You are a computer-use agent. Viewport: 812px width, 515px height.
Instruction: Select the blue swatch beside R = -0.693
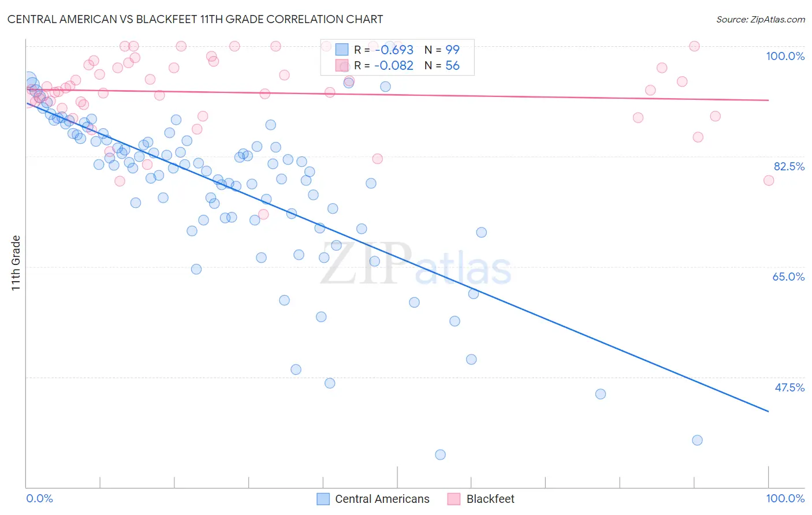[342, 50]
